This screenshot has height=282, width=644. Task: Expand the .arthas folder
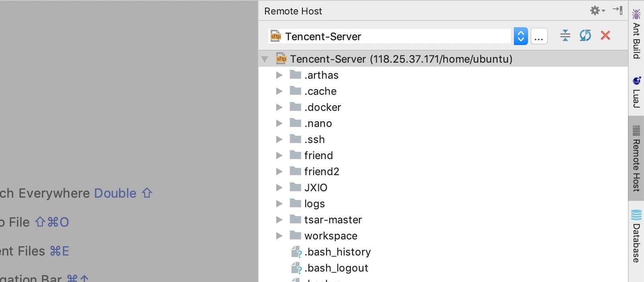(x=279, y=75)
